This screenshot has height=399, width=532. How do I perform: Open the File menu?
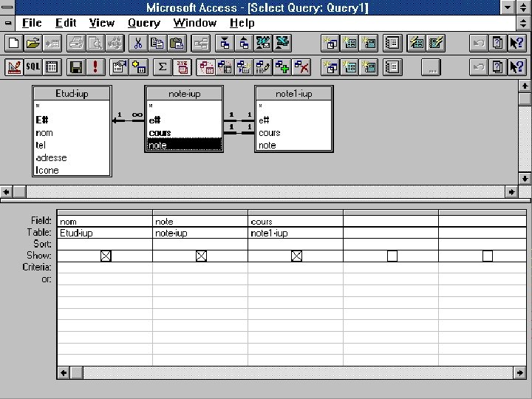(32, 23)
